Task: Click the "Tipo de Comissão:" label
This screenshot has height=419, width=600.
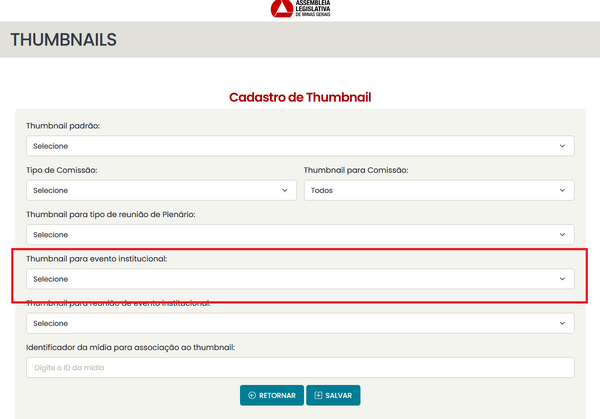Action: click(x=61, y=170)
